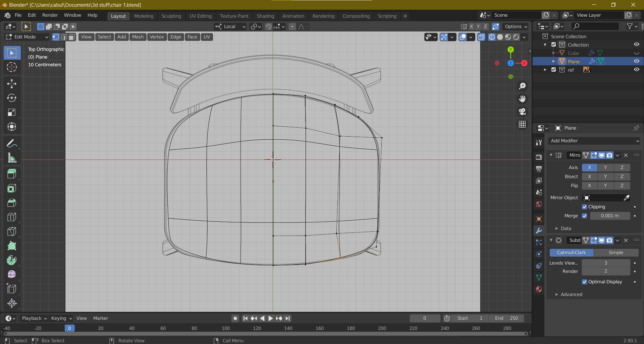Enable vertex select mode
Viewport: 644px width, 344px height.
click(56, 37)
